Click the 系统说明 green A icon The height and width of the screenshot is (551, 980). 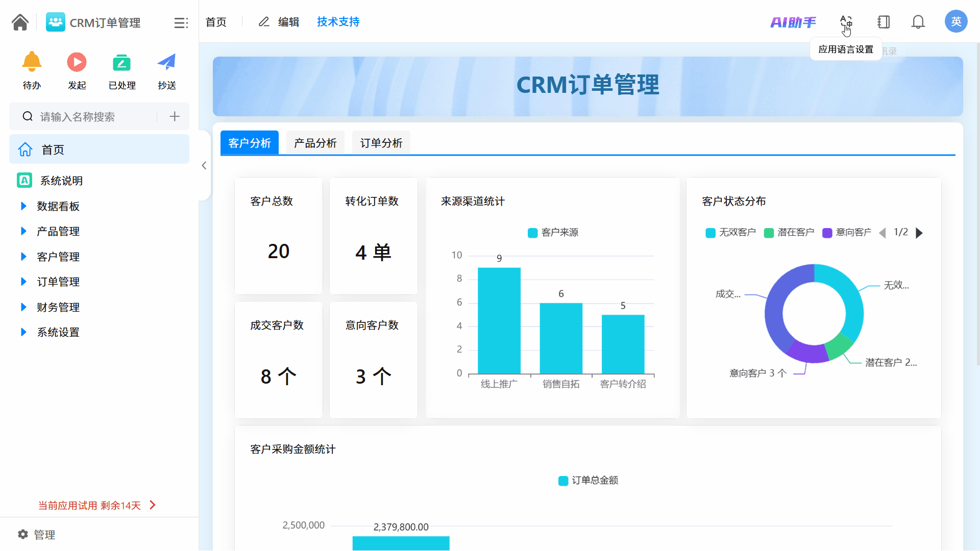tap(24, 180)
